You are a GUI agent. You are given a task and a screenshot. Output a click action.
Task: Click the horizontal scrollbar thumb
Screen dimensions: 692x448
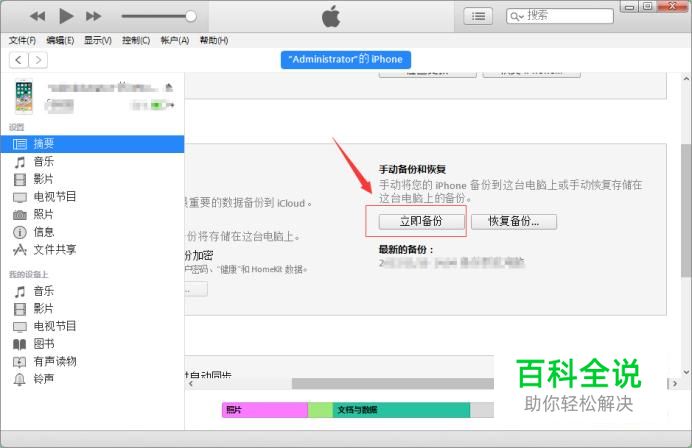(x=393, y=384)
